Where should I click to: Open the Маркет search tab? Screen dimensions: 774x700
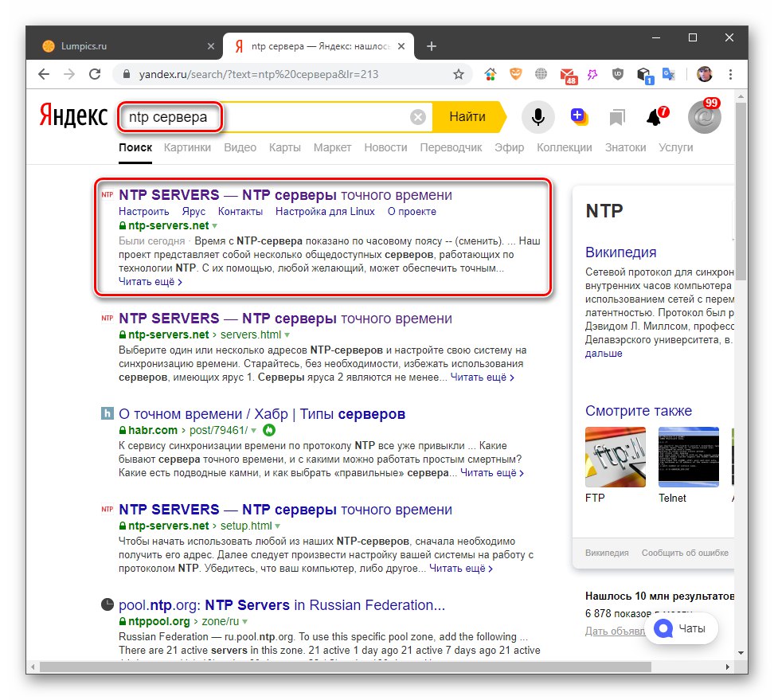(332, 147)
